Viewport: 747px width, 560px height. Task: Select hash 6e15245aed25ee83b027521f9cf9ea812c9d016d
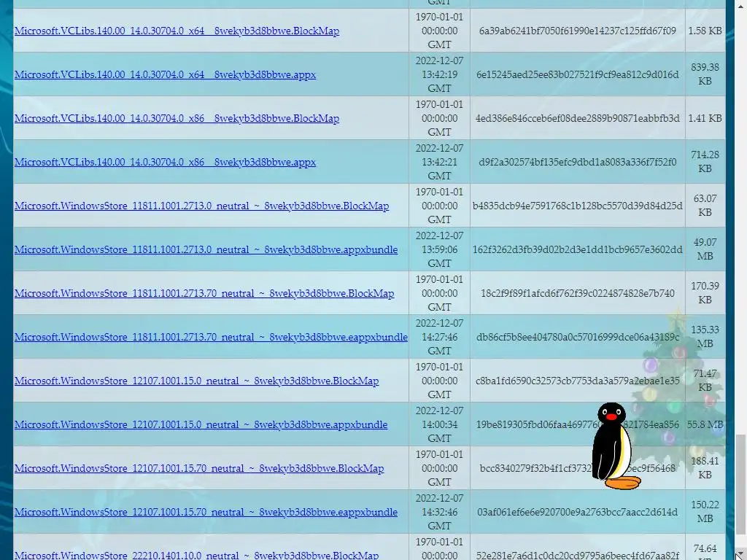click(578, 75)
